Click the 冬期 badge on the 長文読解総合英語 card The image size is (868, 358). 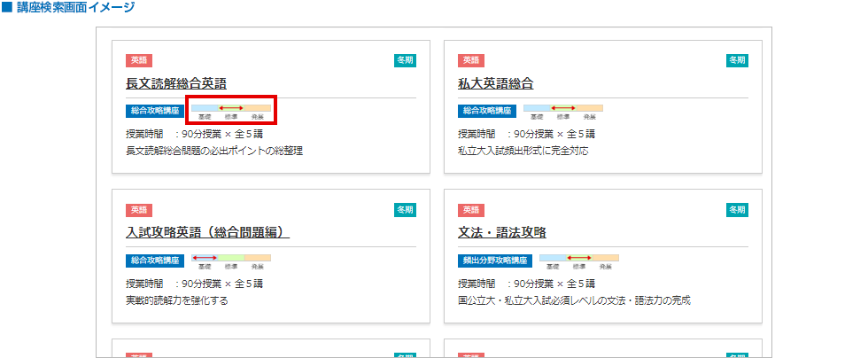pyautogui.click(x=405, y=60)
